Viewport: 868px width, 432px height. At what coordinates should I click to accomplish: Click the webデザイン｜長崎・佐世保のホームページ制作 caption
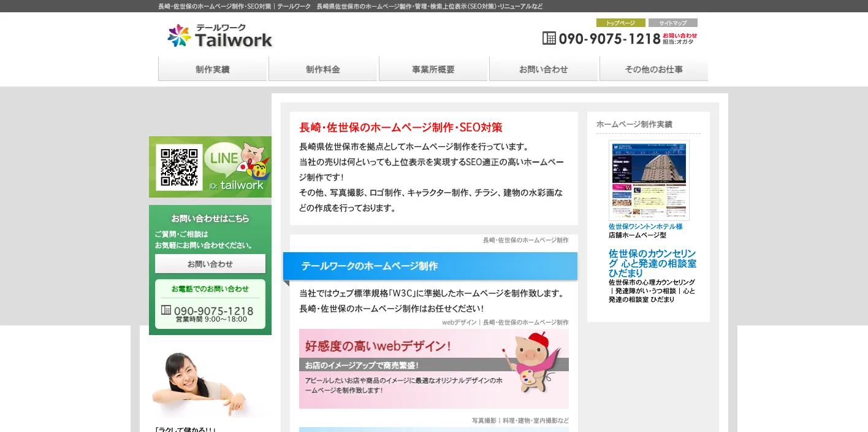505,322
